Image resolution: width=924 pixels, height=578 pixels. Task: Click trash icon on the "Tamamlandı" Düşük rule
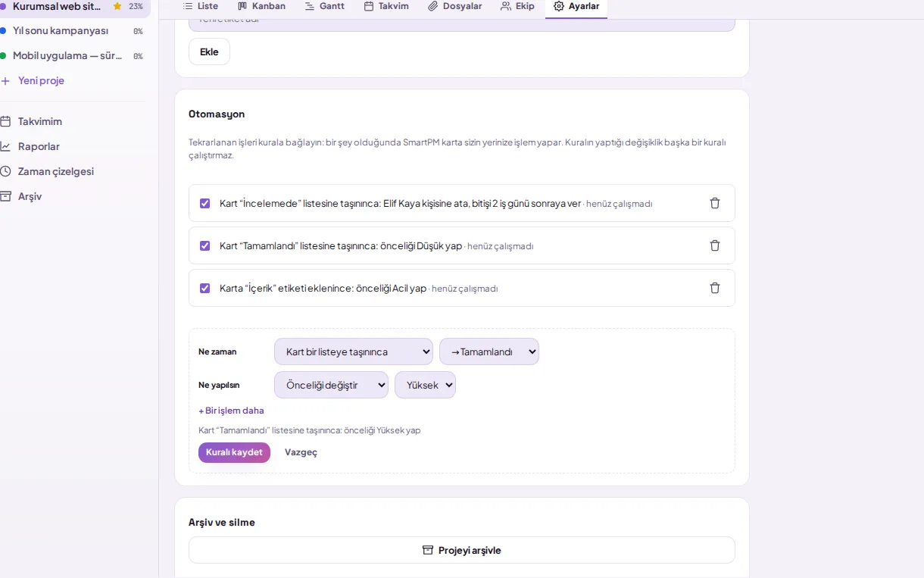click(715, 245)
